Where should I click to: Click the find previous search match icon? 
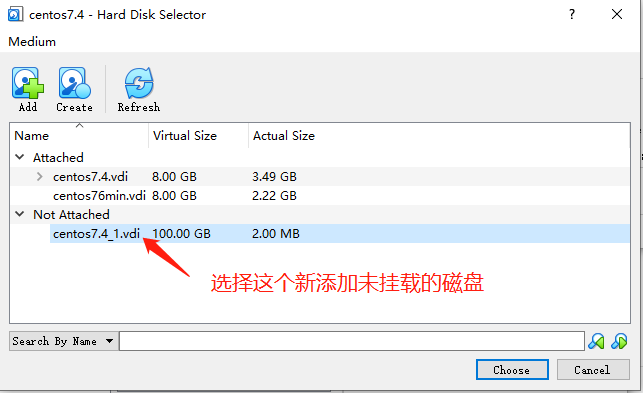click(x=596, y=341)
